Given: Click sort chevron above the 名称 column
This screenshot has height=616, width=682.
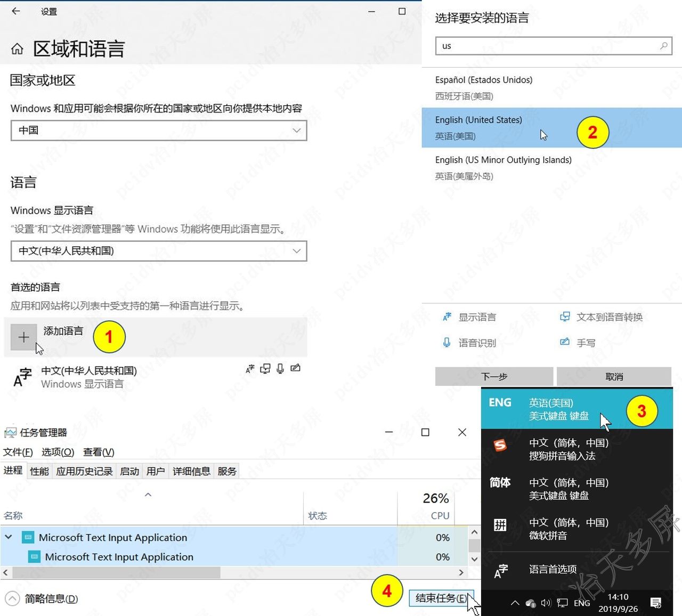Looking at the screenshot, I should [148, 495].
